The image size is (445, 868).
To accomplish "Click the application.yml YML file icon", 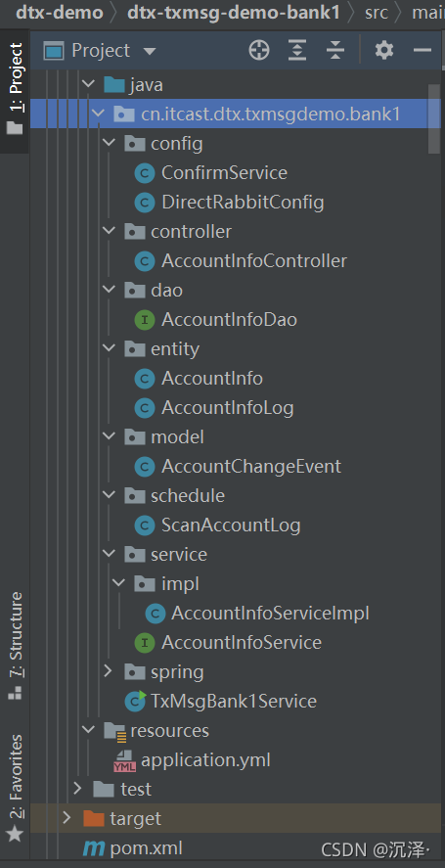I will 124,760.
